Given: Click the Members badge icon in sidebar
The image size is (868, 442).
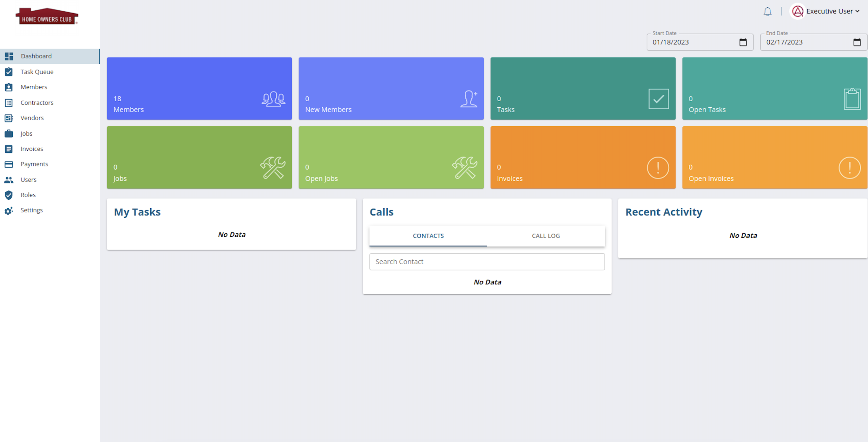Looking at the screenshot, I should (9, 87).
